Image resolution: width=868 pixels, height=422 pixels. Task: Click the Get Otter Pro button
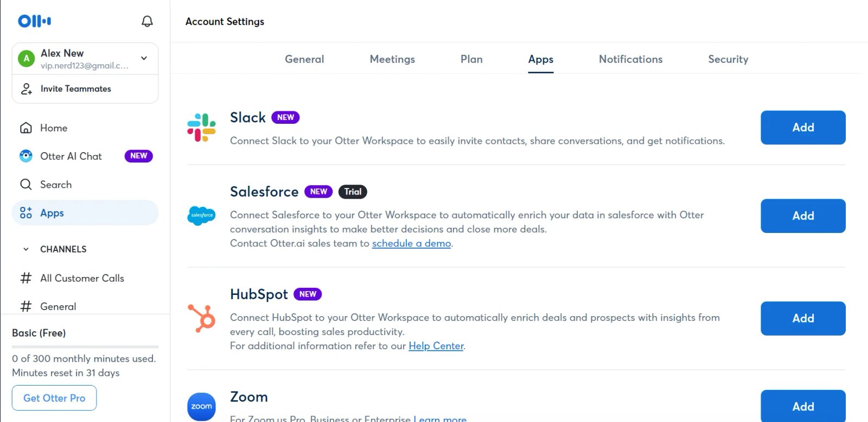[x=54, y=398]
